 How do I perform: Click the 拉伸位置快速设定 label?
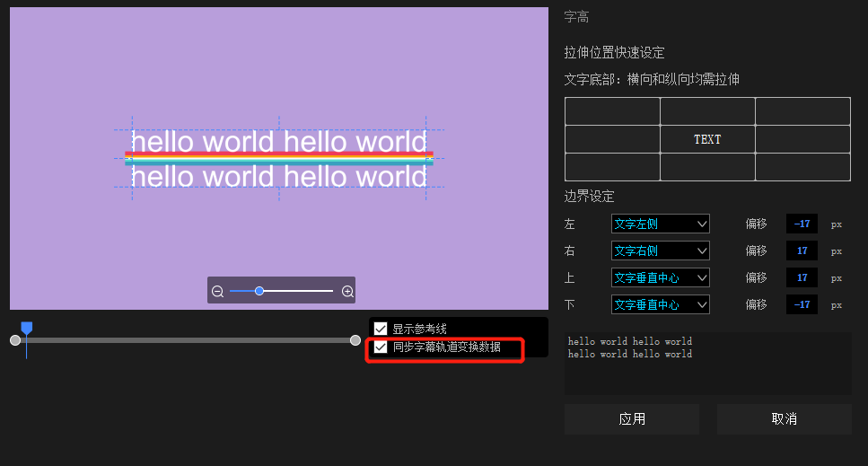pos(614,53)
